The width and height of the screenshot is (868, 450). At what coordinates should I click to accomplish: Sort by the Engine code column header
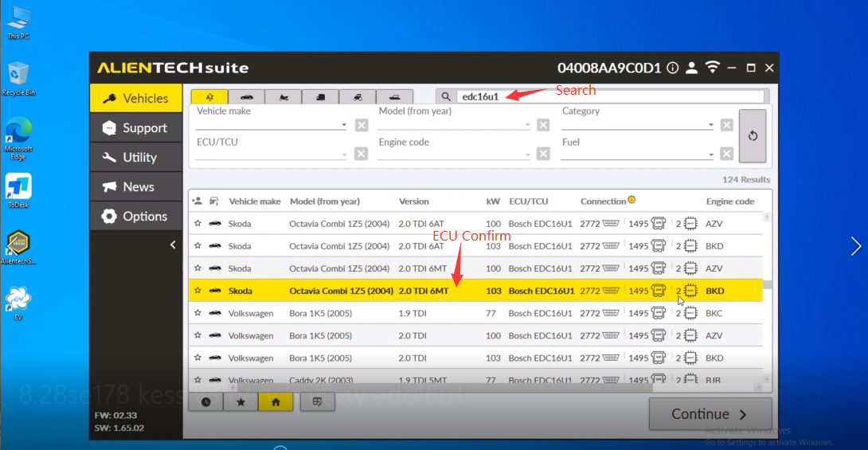click(x=730, y=202)
